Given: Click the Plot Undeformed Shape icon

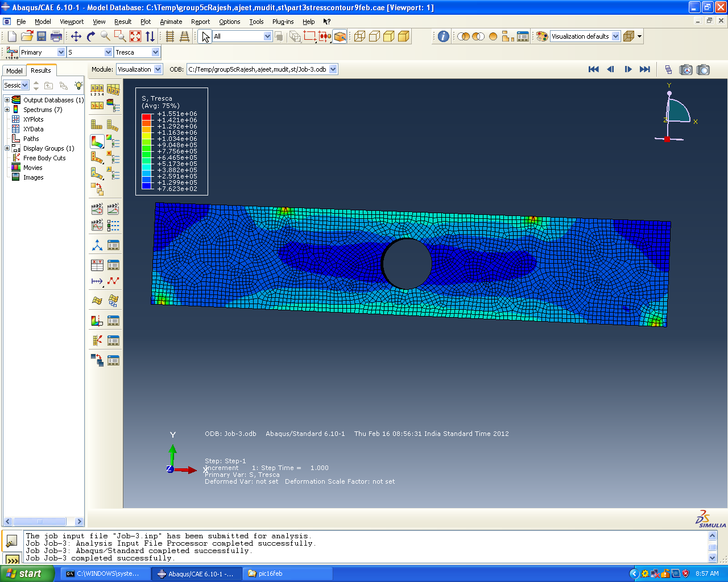Looking at the screenshot, I should point(97,124).
